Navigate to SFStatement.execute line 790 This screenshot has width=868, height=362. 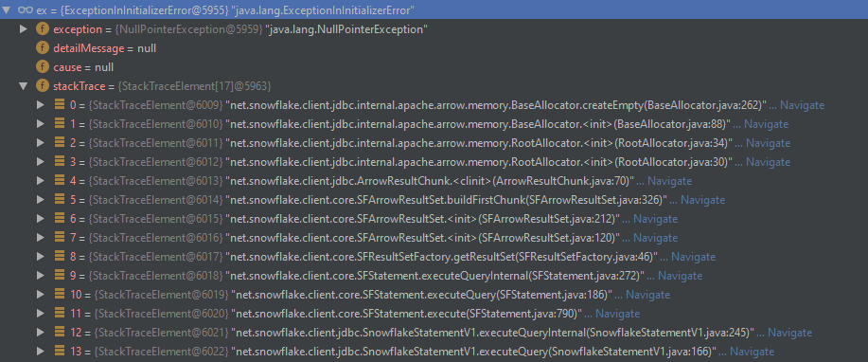(617, 314)
